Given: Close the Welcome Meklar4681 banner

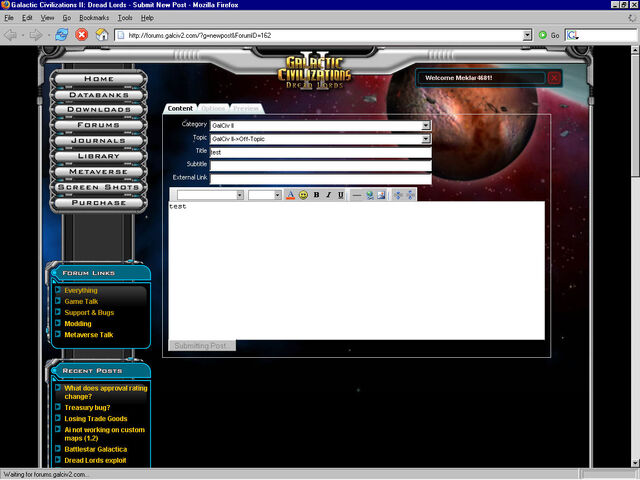Looking at the screenshot, I should tap(554, 78).
